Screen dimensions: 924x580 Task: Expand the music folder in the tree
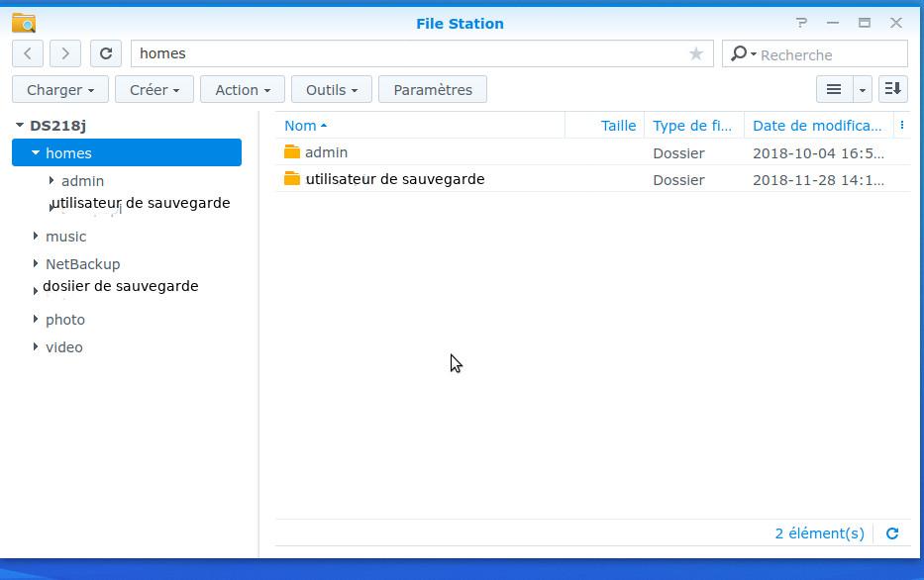36,237
